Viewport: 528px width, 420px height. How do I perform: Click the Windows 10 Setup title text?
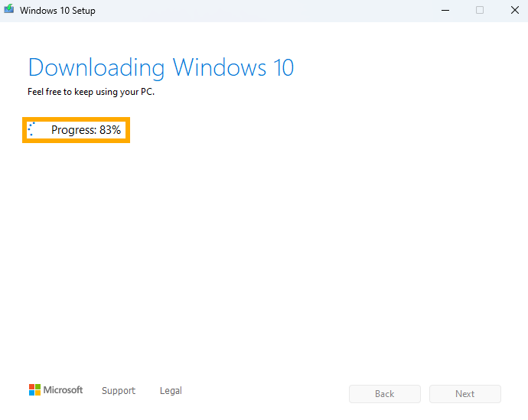coord(57,11)
